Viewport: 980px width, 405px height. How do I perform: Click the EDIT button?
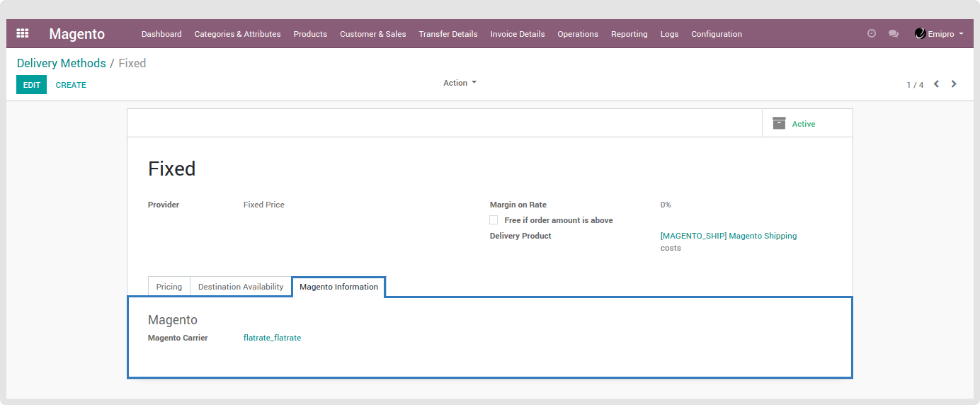[x=31, y=85]
